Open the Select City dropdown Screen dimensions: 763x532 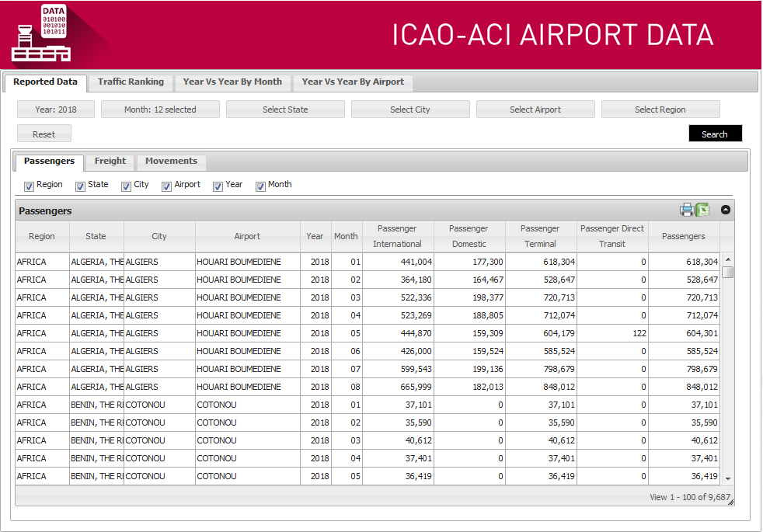(x=410, y=110)
